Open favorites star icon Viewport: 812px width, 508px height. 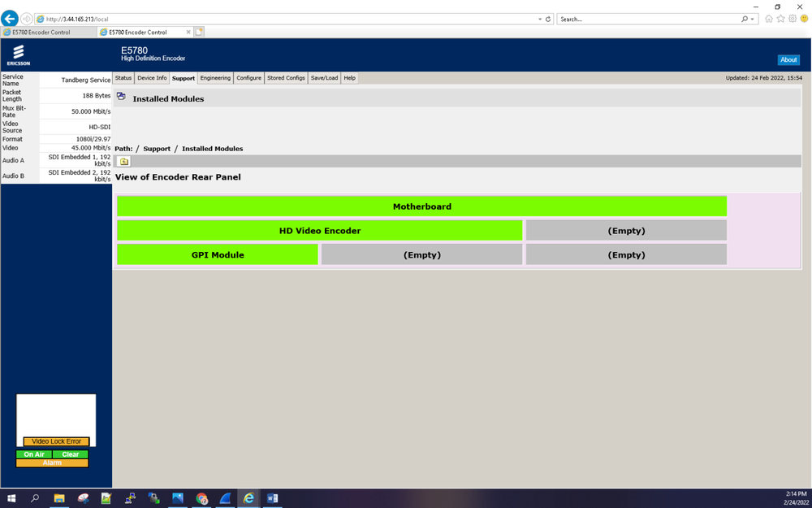click(780, 19)
